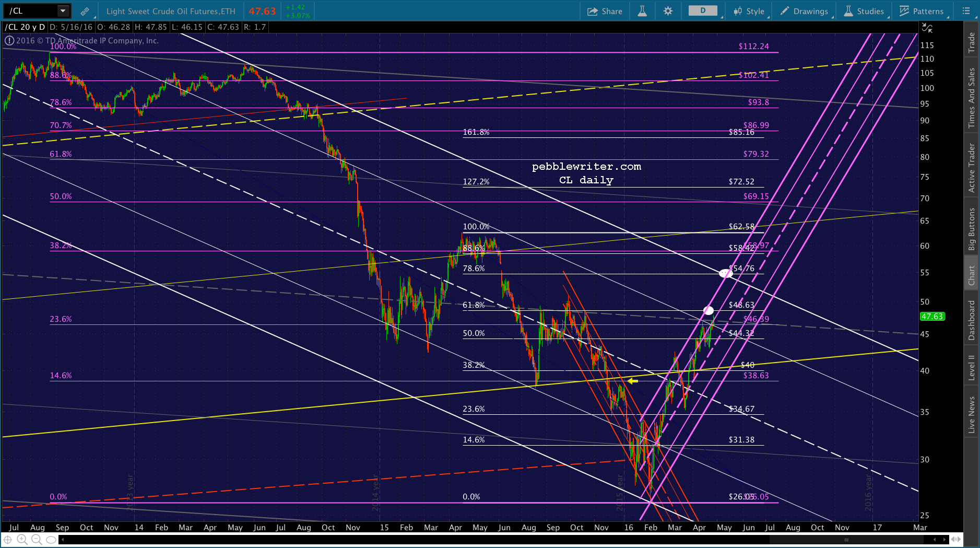Click the expand time axis icon at bottom right

tap(957, 539)
